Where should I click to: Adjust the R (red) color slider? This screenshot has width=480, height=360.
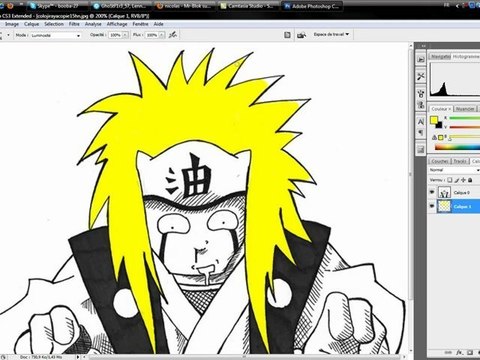point(465,118)
